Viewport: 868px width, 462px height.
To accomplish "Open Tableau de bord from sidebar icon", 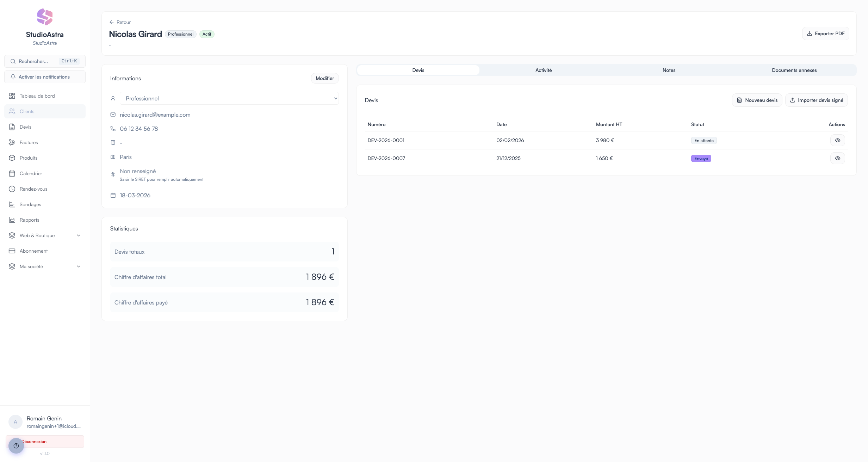I will 12,96.
